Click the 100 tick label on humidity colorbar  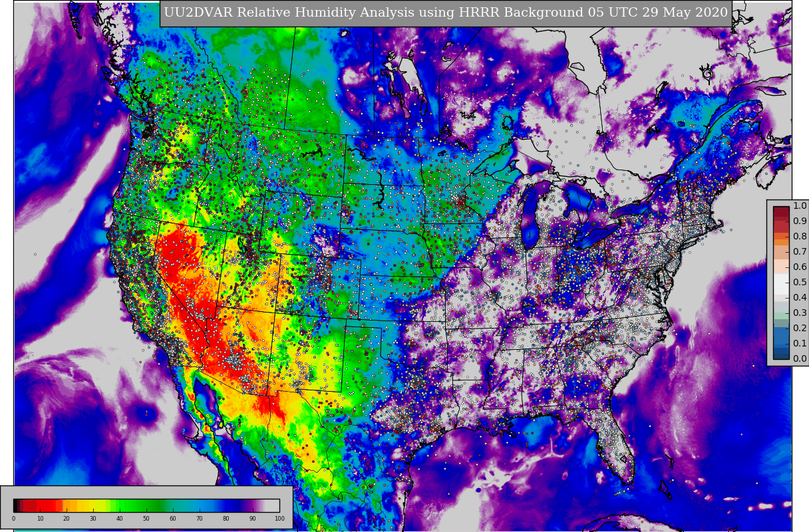(279, 519)
